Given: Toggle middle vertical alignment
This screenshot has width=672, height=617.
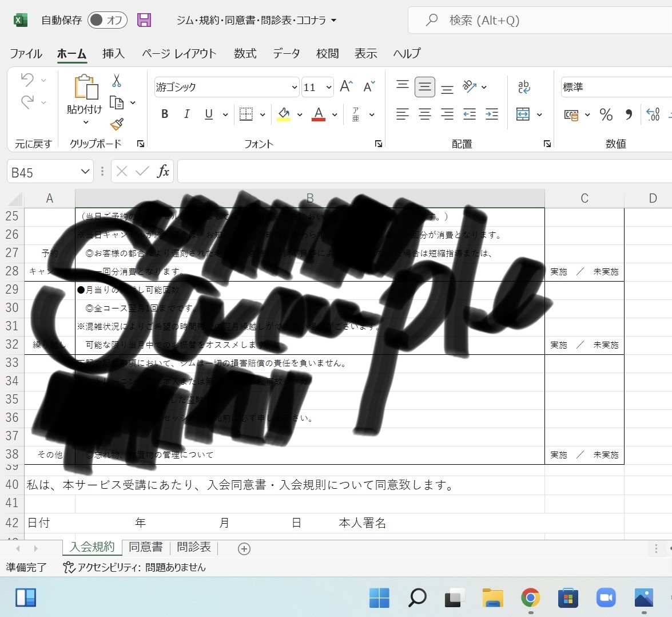Looking at the screenshot, I should (425, 87).
